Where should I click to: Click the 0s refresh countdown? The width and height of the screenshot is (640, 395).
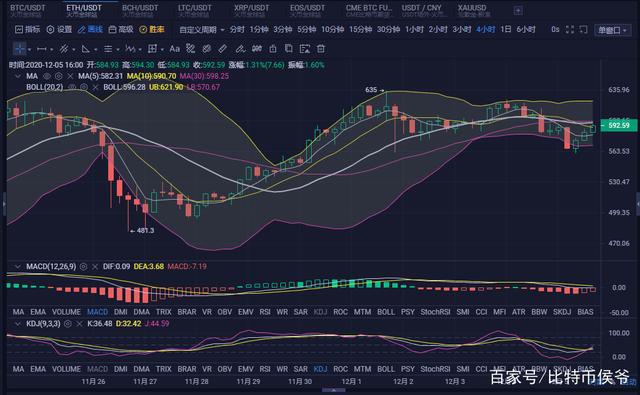(555, 29)
